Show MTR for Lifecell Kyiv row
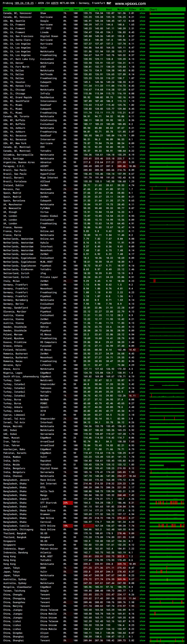187x644 pixels. coord(142,365)
